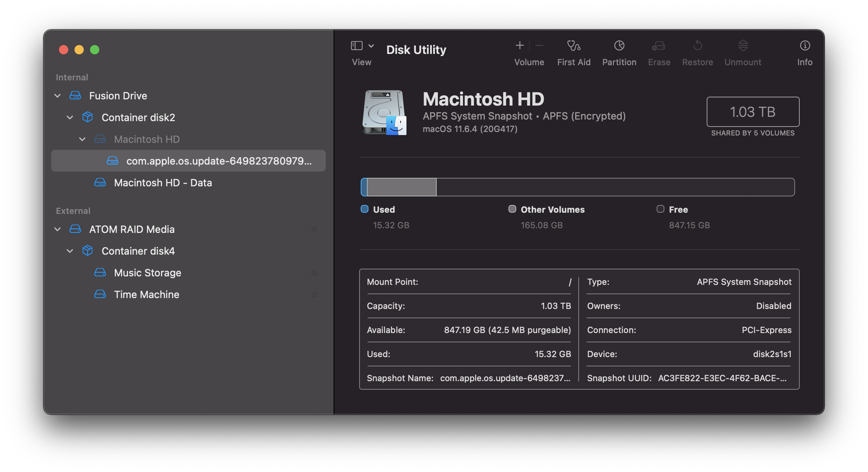Eject the Time Machine volume
868x472 pixels.
[x=314, y=295]
